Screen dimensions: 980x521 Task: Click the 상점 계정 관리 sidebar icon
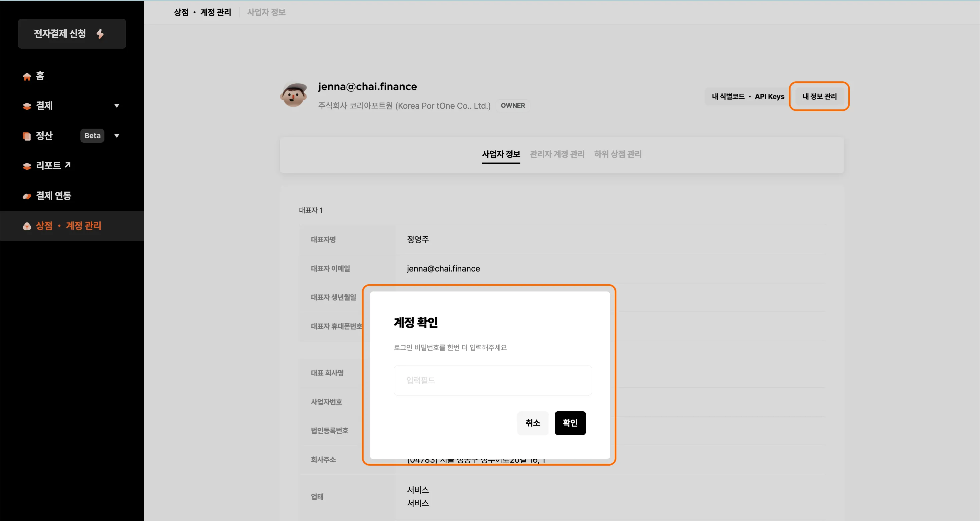[27, 226]
